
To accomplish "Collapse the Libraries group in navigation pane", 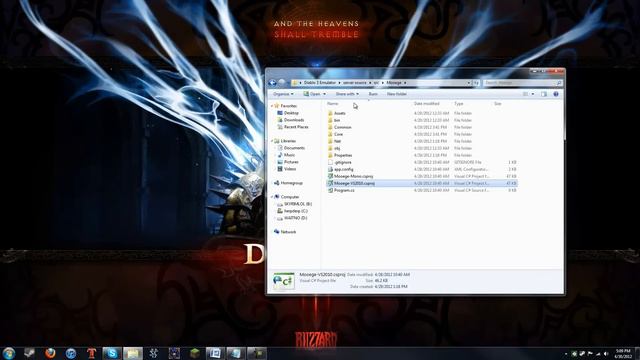I will pyautogui.click(x=272, y=141).
